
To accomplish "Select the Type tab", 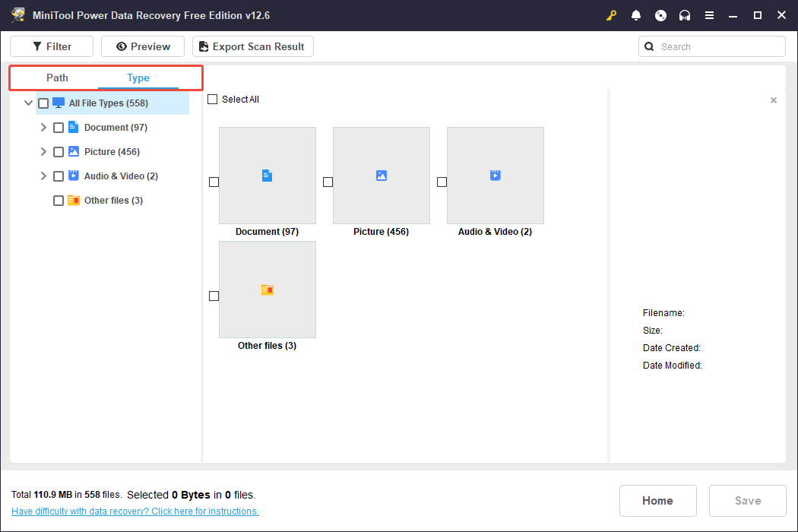I will point(138,78).
